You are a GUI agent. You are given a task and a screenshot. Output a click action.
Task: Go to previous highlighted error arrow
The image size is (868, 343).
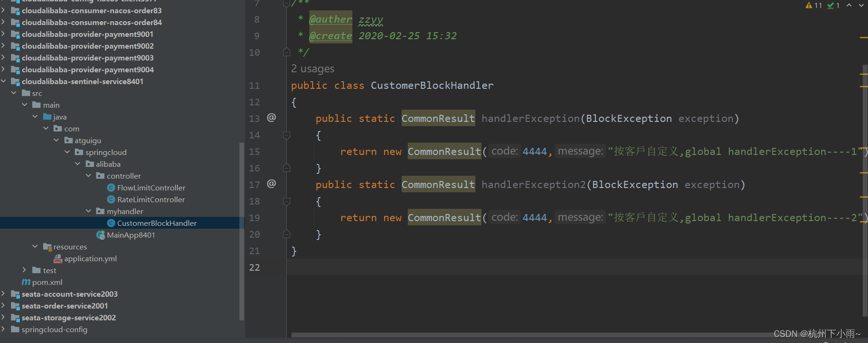849,5
